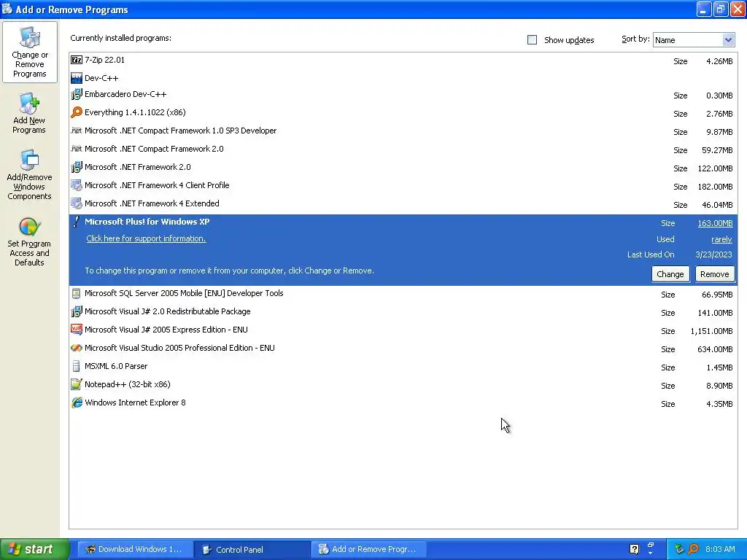The height and width of the screenshot is (560, 747).
Task: Click the 8:03 AM taskbar clock
Action: coord(720,549)
